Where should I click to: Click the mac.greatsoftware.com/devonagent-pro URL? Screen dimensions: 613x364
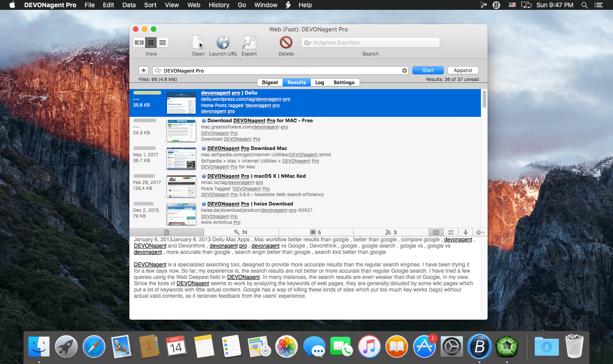click(244, 127)
